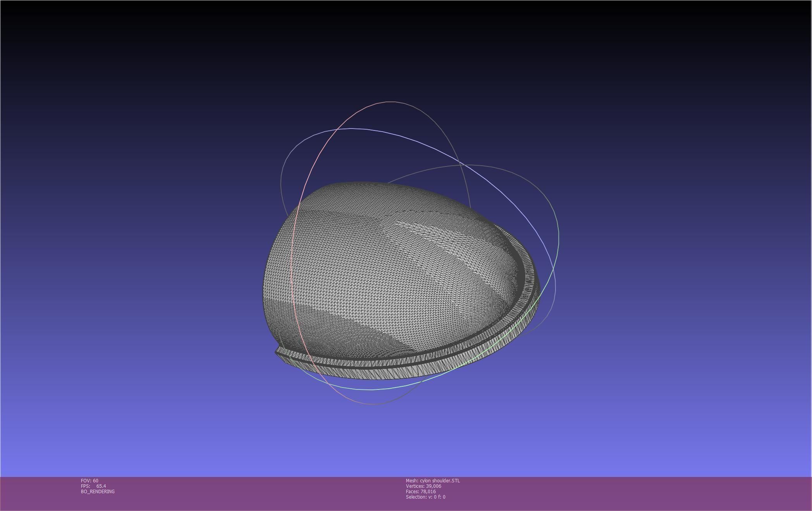Click the 'Faces: 78,016' count
The image size is (812, 511).
[421, 492]
